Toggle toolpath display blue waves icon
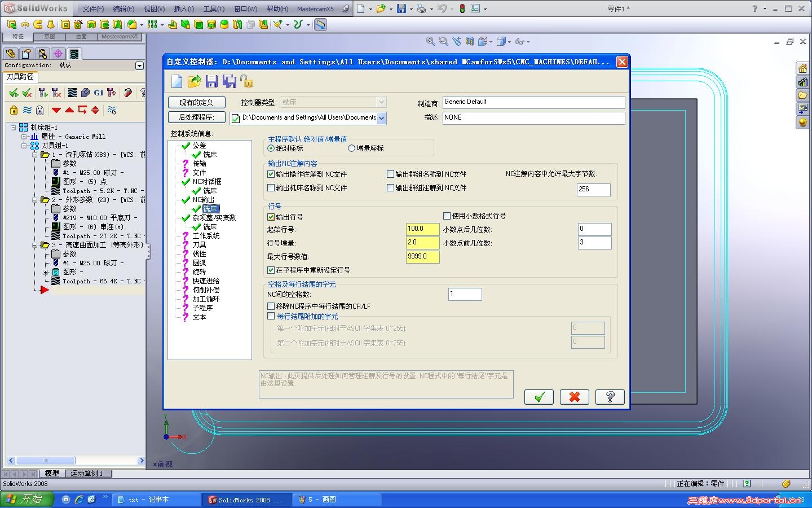812x508 pixels. [x=27, y=110]
